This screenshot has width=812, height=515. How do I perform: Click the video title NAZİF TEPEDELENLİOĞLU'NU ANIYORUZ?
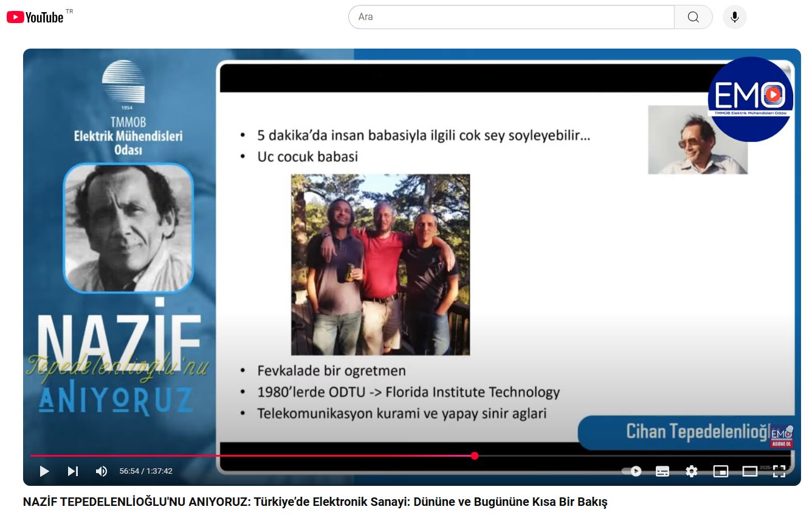[315, 502]
